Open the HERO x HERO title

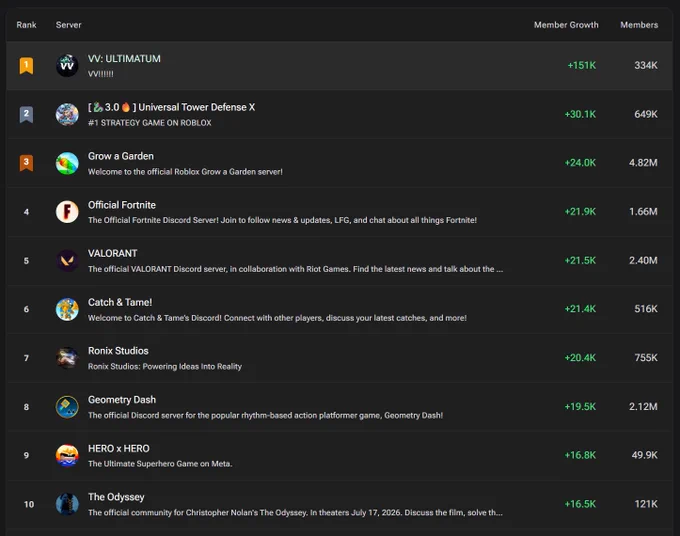point(118,448)
